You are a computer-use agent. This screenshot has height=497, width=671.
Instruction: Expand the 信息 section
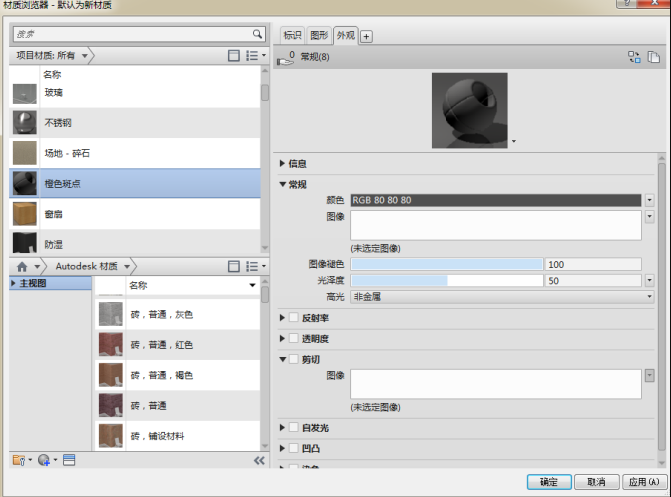pos(282,163)
